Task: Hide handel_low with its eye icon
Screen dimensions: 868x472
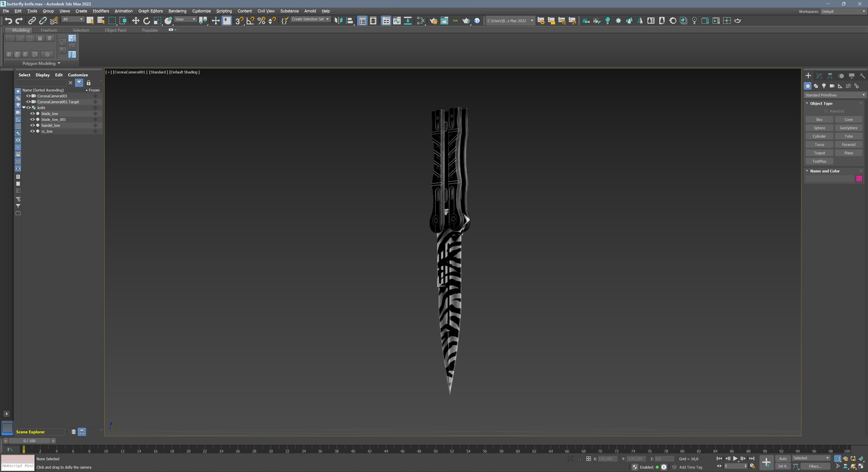Action: click(x=33, y=125)
